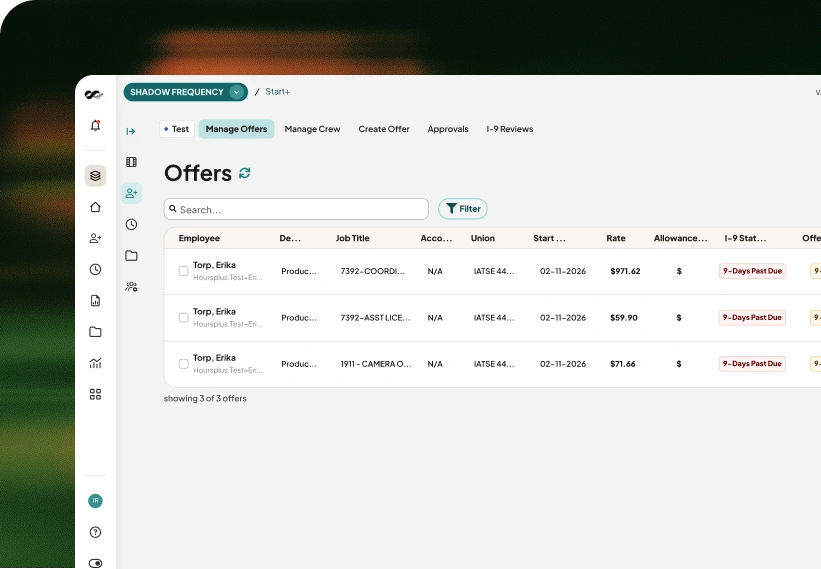The image size is (821, 569).
Task: Click the grid apps icon in sidebar
Action: pos(95,394)
